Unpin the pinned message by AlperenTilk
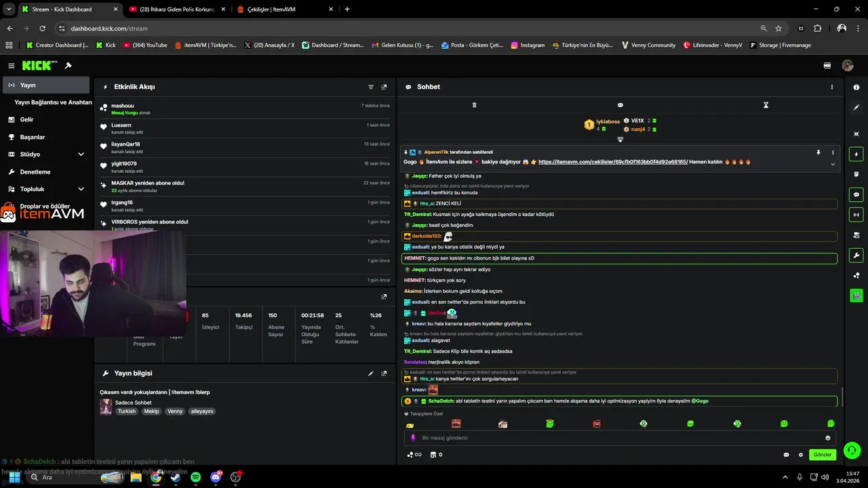 pyautogui.click(x=818, y=152)
